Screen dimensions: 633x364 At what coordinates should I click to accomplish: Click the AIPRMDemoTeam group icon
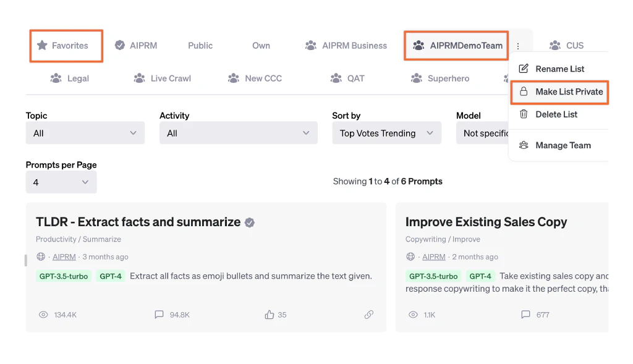[418, 45]
